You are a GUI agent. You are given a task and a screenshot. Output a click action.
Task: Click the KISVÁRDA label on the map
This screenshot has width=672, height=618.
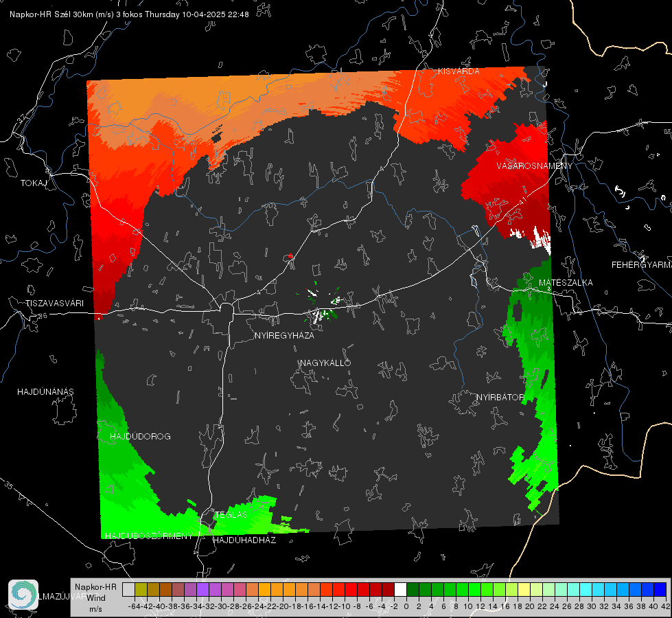(x=459, y=71)
